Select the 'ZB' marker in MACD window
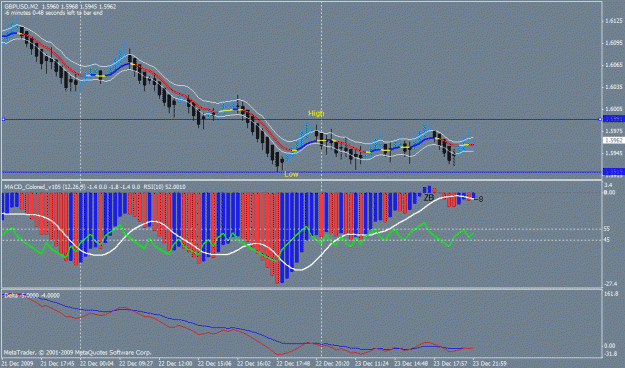 [428, 198]
